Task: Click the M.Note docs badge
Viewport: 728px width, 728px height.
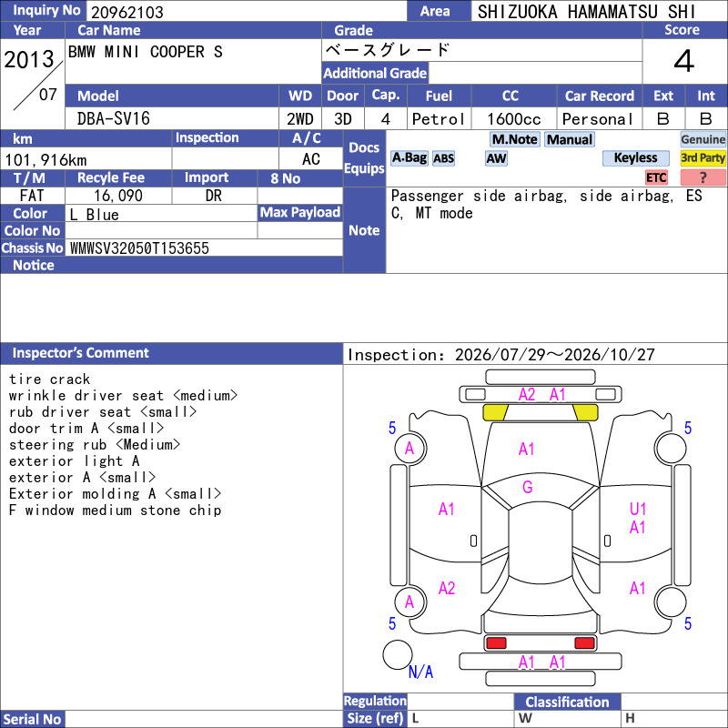Action: click(514, 139)
